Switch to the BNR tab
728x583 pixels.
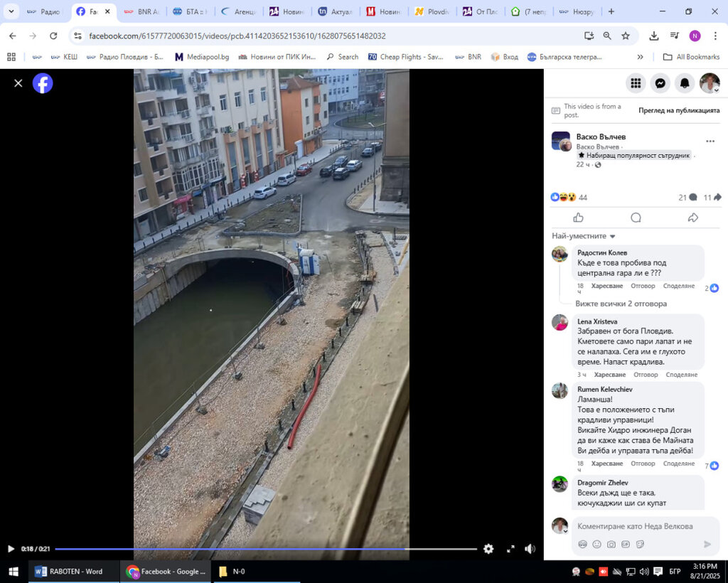(x=142, y=11)
